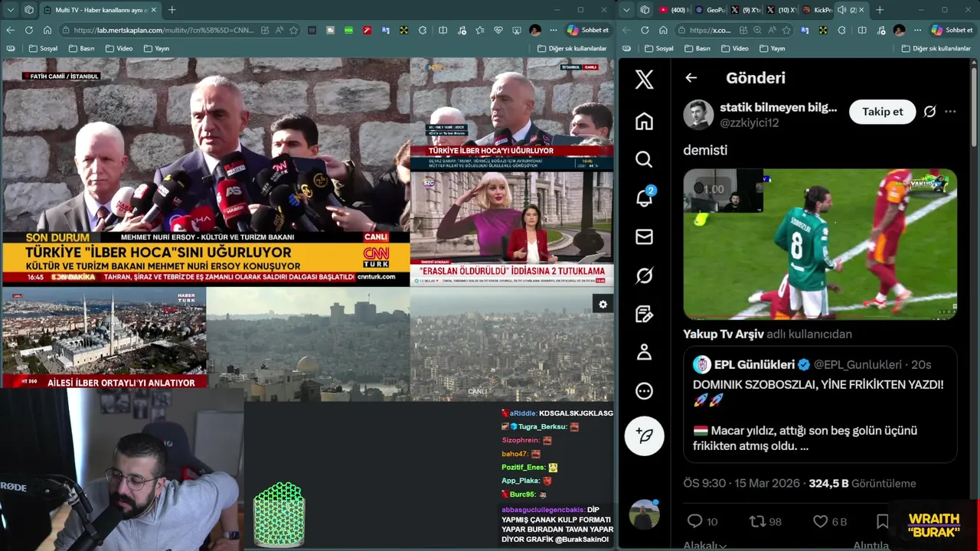
Task: Open Sosyal bookmarks folder in left browser
Action: pyautogui.click(x=43, y=48)
